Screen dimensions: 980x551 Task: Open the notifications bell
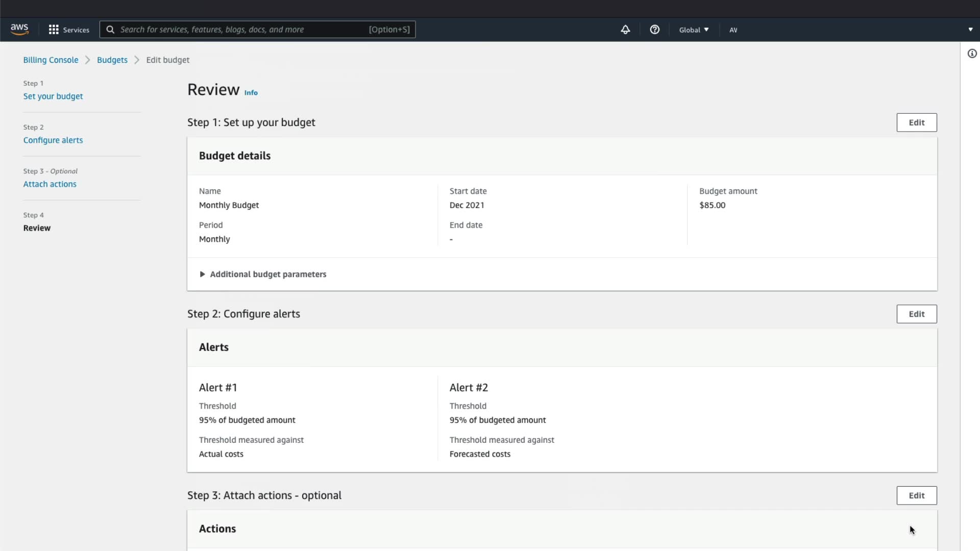pos(625,30)
